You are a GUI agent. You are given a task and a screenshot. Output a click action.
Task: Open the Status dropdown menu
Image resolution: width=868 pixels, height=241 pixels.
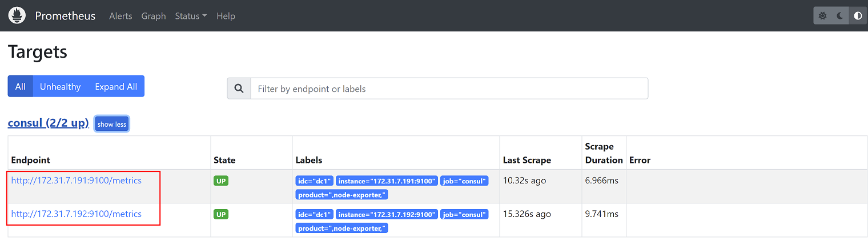click(191, 16)
